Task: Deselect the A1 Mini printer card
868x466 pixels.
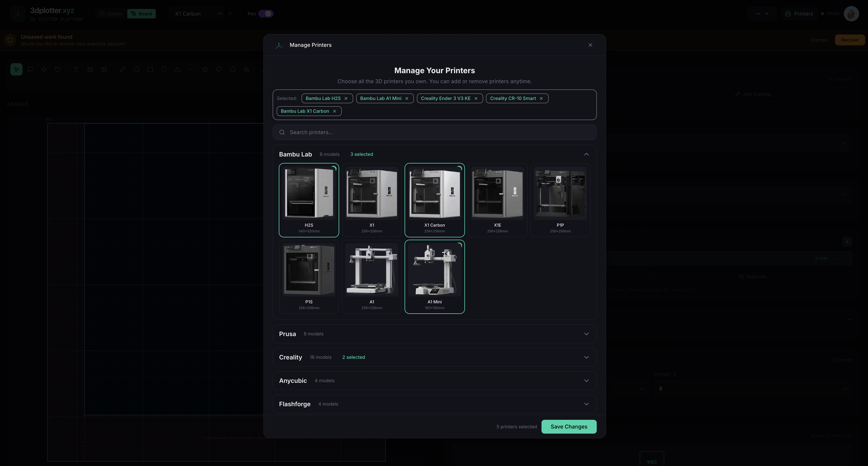Action: point(435,277)
